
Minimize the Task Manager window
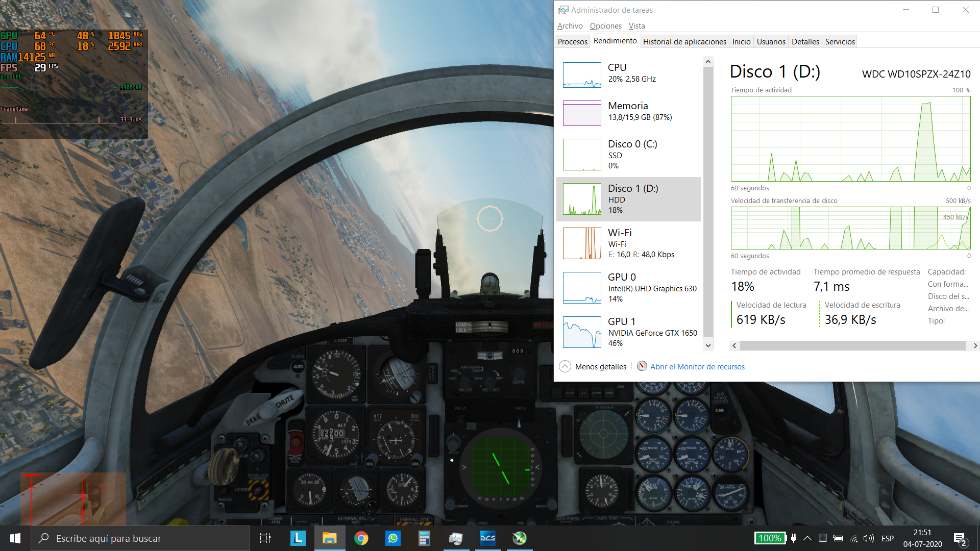point(906,10)
